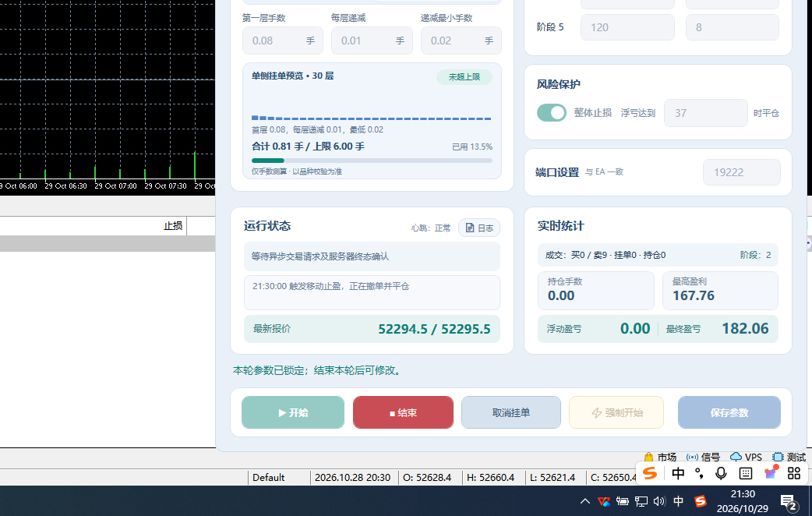Toggle 中 Chinese mode in IME bar
This screenshot has width=812, height=516.
[678, 473]
